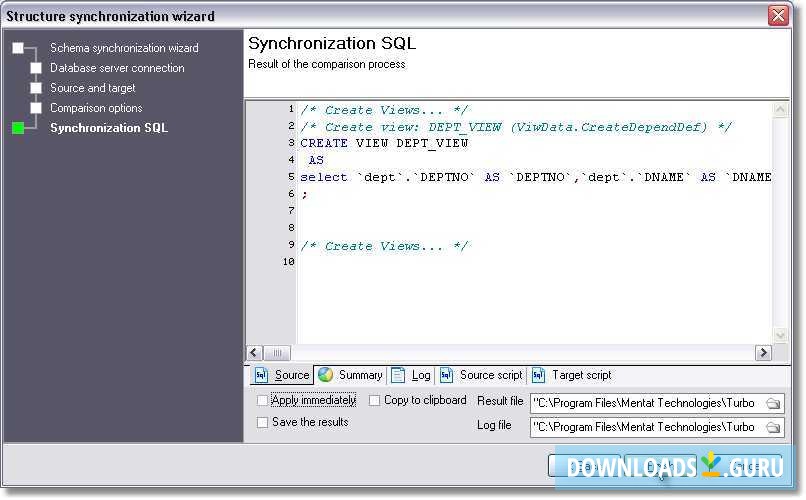Click the semicolon on line 6

[x=304, y=195]
